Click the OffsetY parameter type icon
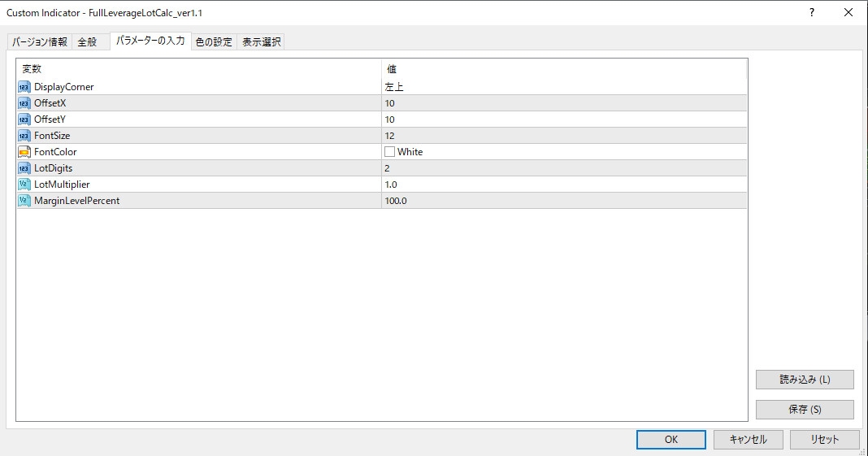This screenshot has height=456, width=868. point(24,119)
